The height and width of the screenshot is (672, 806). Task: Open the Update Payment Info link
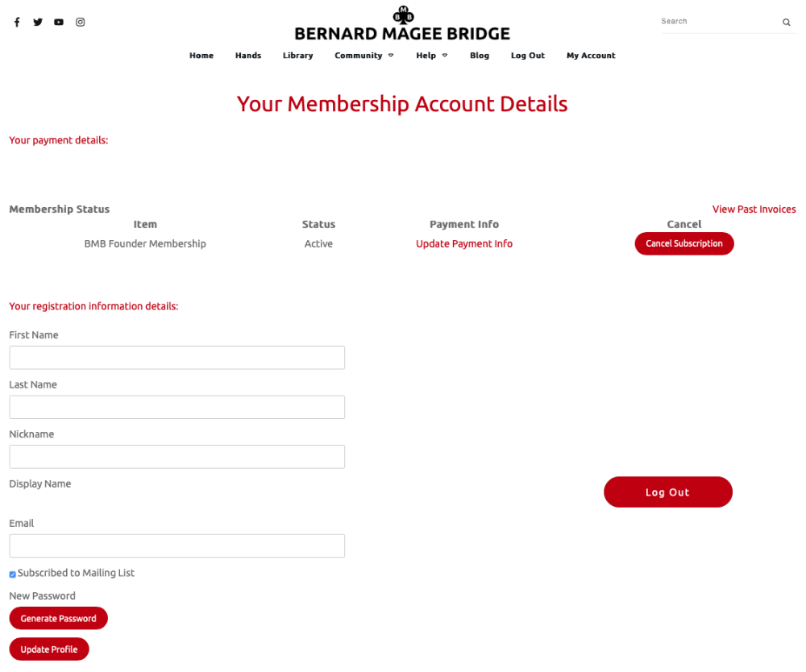[x=464, y=244]
